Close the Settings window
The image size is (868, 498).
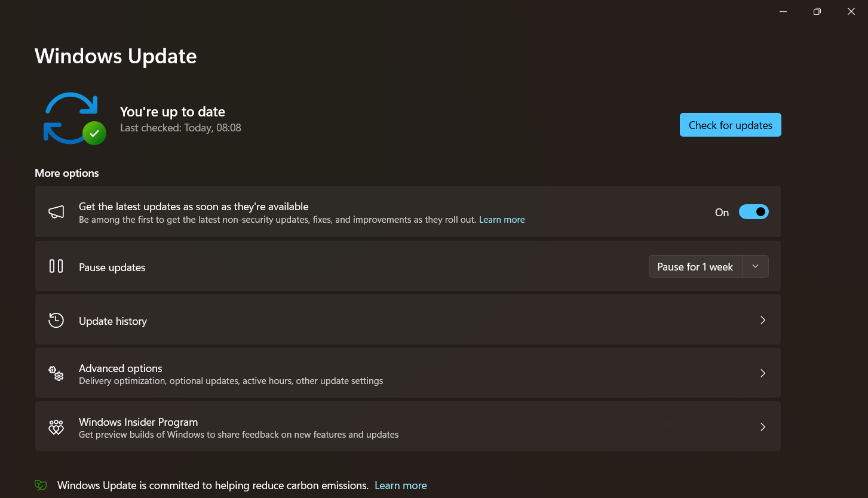pyautogui.click(x=851, y=11)
